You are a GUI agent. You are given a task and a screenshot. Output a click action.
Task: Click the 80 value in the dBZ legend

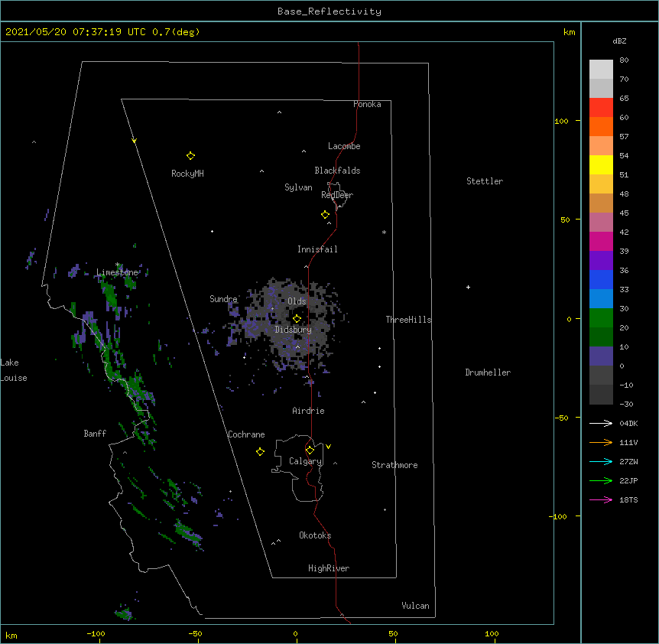tap(624, 60)
